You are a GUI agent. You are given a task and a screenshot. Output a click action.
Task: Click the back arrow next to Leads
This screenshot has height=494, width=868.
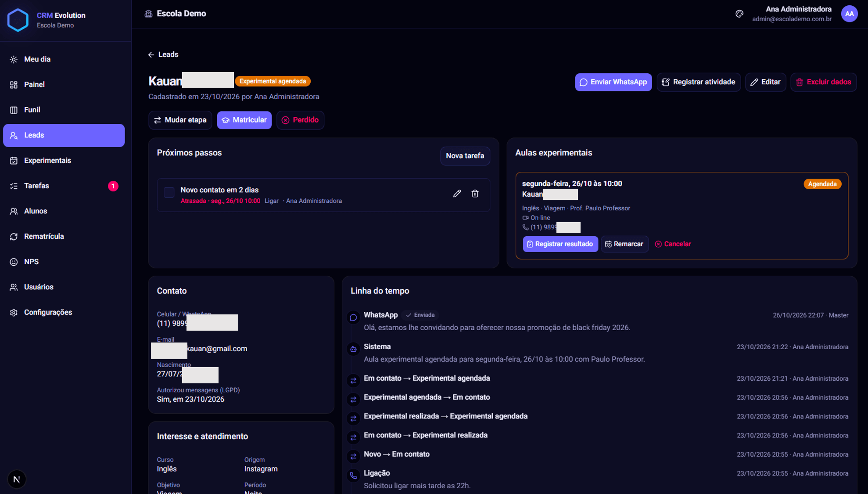[x=151, y=55]
